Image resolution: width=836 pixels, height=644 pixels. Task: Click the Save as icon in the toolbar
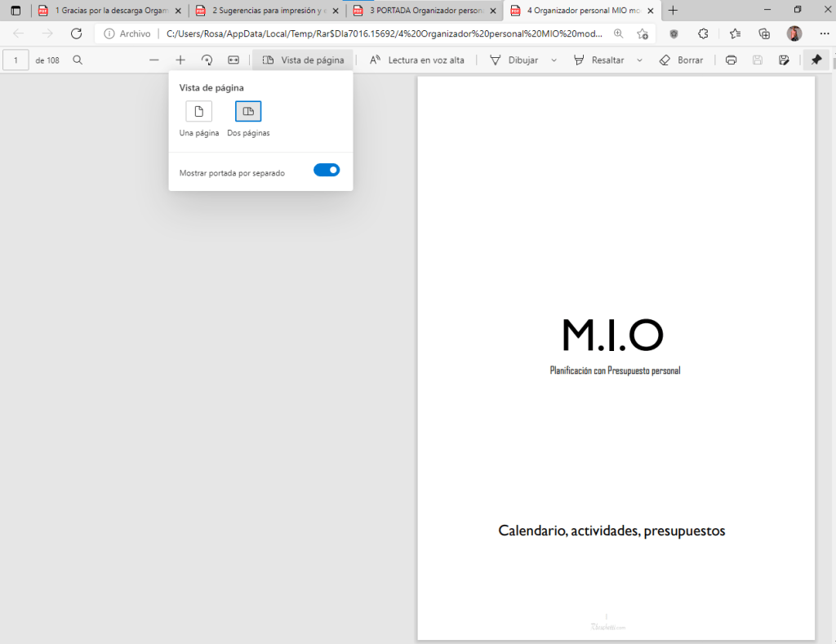pyautogui.click(x=785, y=60)
